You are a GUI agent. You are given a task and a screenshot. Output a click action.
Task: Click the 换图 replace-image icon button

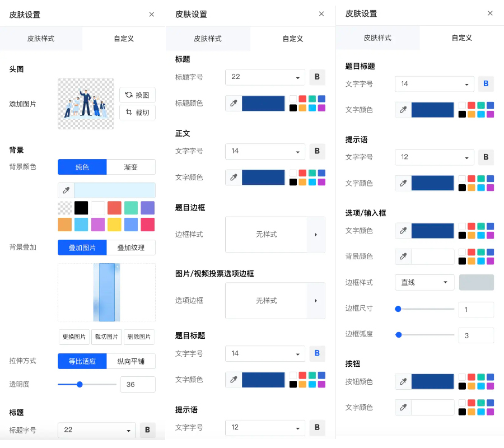(137, 95)
